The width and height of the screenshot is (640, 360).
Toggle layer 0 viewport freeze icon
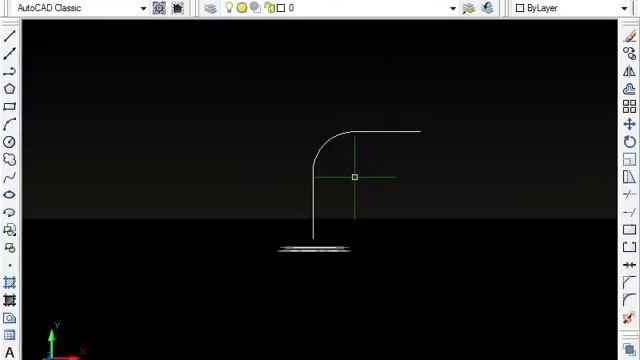click(x=256, y=8)
